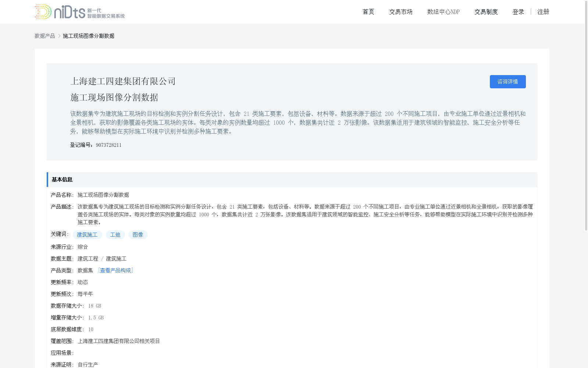Click the registration number 9073728211
The width and height of the screenshot is (588, 368).
point(108,145)
